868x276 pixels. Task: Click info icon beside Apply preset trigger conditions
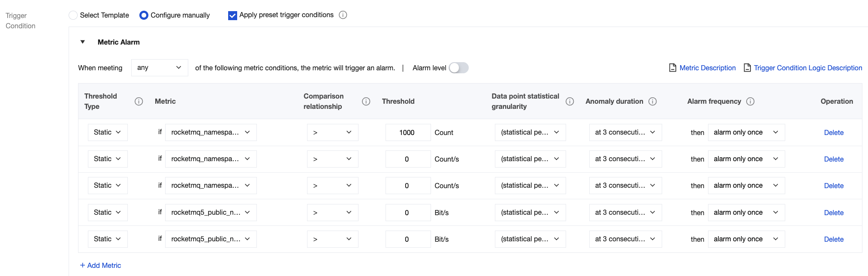coord(343,15)
